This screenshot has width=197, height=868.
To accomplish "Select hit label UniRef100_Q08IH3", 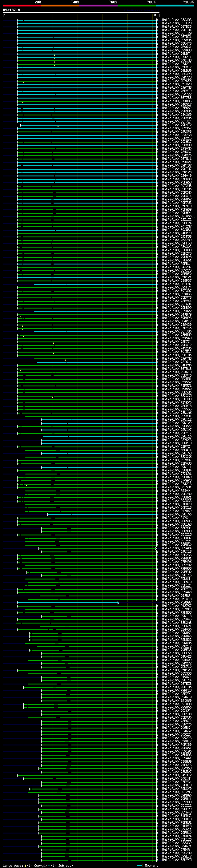I will [177, 61].
